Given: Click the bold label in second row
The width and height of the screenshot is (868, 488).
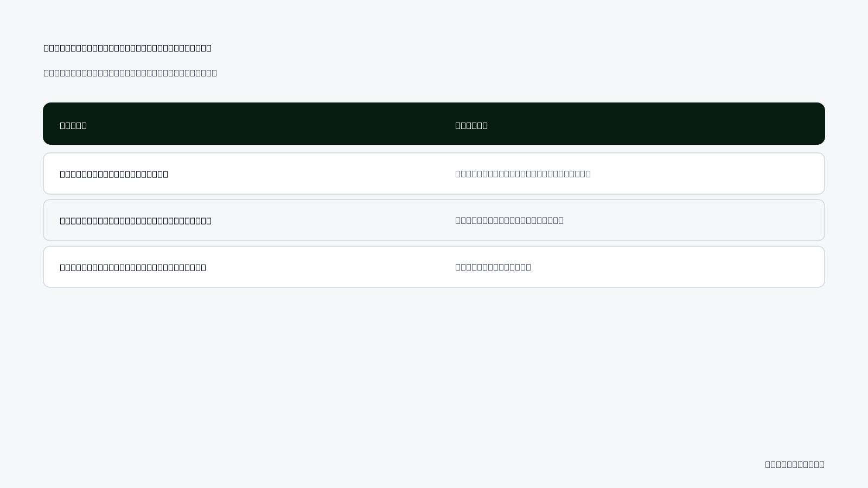Looking at the screenshot, I should (136, 221).
